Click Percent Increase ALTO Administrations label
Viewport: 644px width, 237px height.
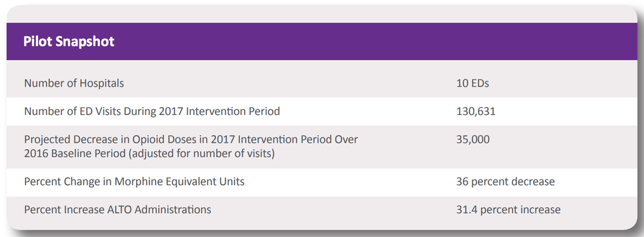pos(117,209)
